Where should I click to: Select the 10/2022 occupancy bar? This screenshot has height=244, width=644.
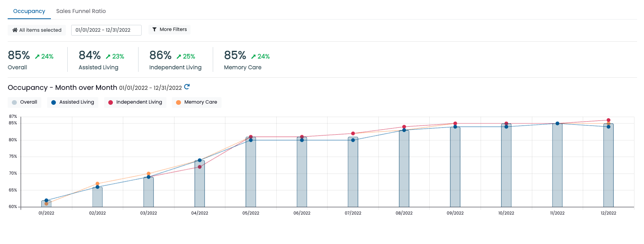[x=506, y=165]
